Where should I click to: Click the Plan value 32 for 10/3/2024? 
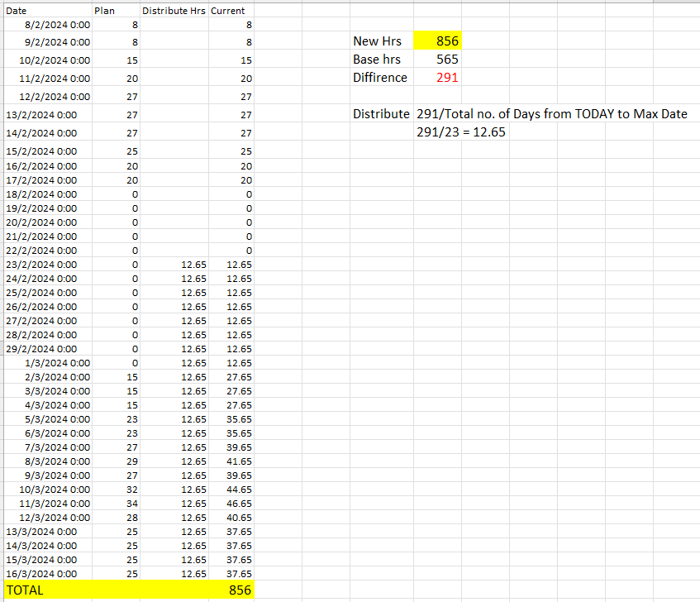[116, 490]
